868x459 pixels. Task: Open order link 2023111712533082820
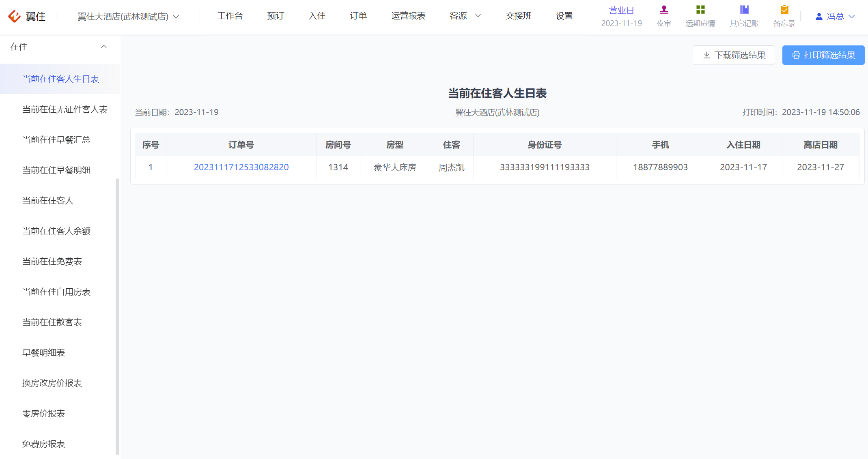click(x=241, y=167)
